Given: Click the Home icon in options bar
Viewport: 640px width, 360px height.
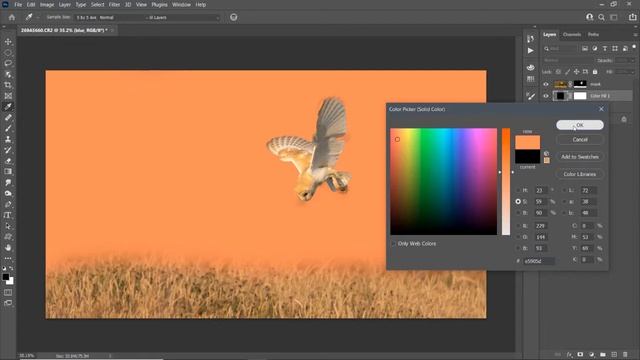Looking at the screenshot, I should 12,17.
